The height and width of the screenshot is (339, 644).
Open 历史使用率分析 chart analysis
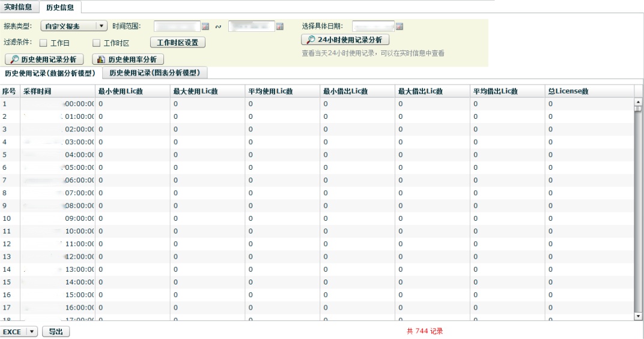(x=127, y=59)
